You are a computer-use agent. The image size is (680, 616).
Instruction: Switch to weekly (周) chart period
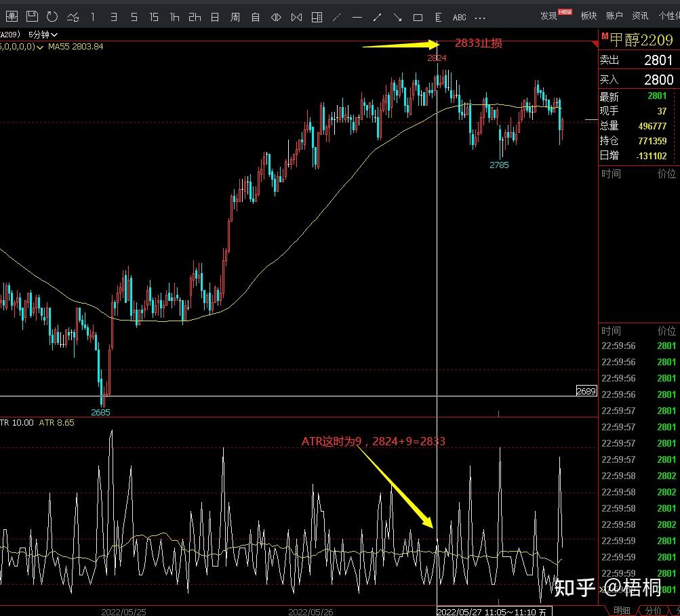235,18
